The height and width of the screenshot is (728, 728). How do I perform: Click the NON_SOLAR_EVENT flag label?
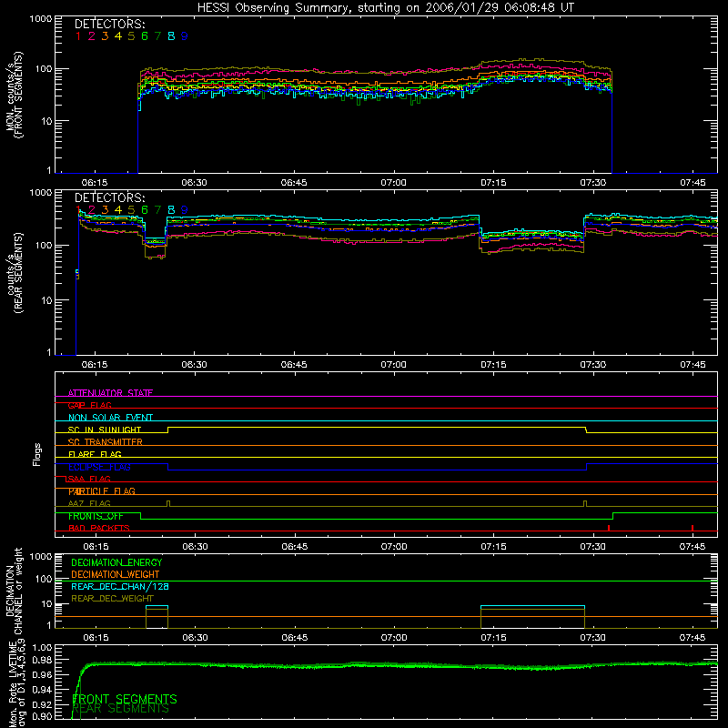point(110,418)
